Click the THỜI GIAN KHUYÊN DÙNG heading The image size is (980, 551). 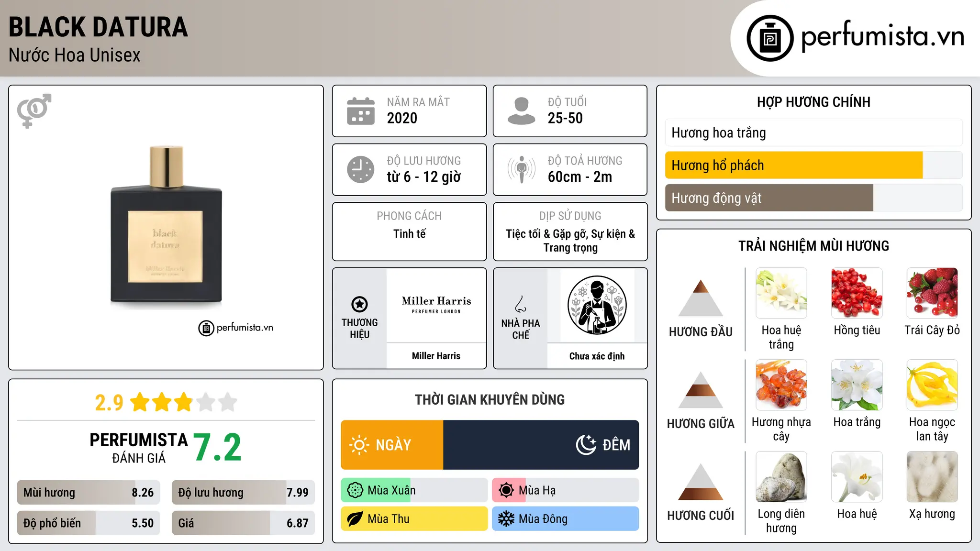click(x=490, y=399)
